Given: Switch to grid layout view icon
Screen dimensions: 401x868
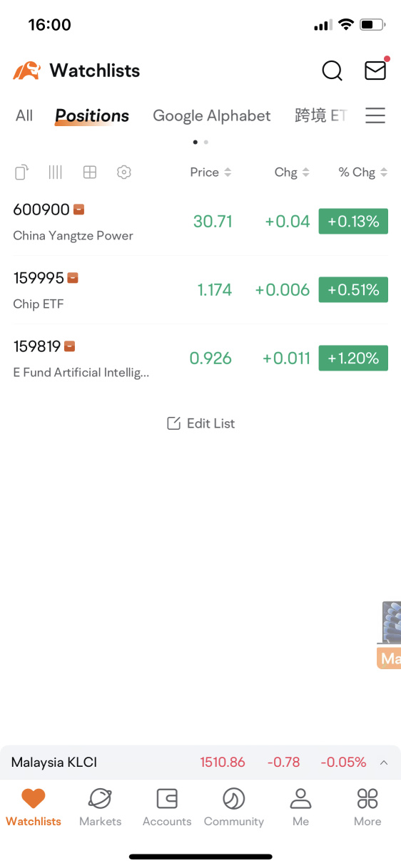Looking at the screenshot, I should point(90,172).
